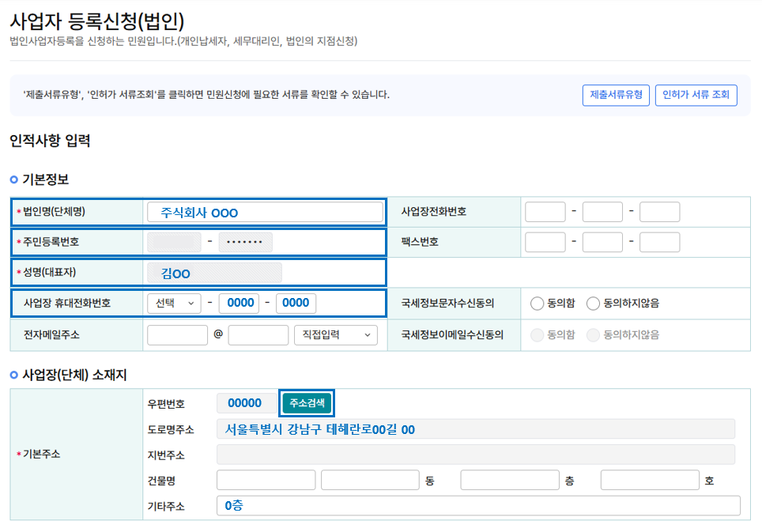
Task: Click the 성명(대표자) name field
Action: pos(214,273)
